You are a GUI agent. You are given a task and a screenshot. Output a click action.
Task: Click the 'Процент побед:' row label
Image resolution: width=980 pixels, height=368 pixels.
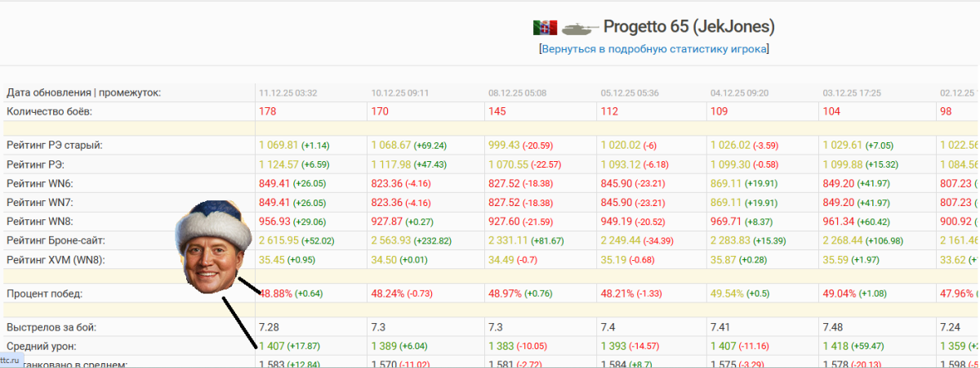(x=44, y=293)
